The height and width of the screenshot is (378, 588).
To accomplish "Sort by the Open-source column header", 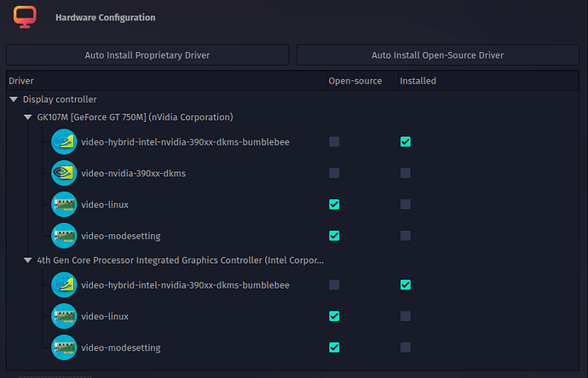I will tap(362, 81).
